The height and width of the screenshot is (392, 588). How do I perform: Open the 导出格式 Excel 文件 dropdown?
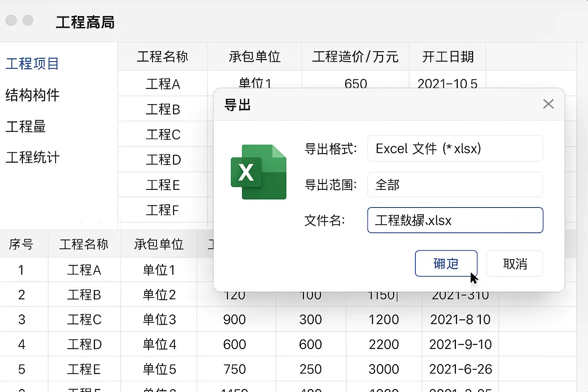[x=455, y=149]
